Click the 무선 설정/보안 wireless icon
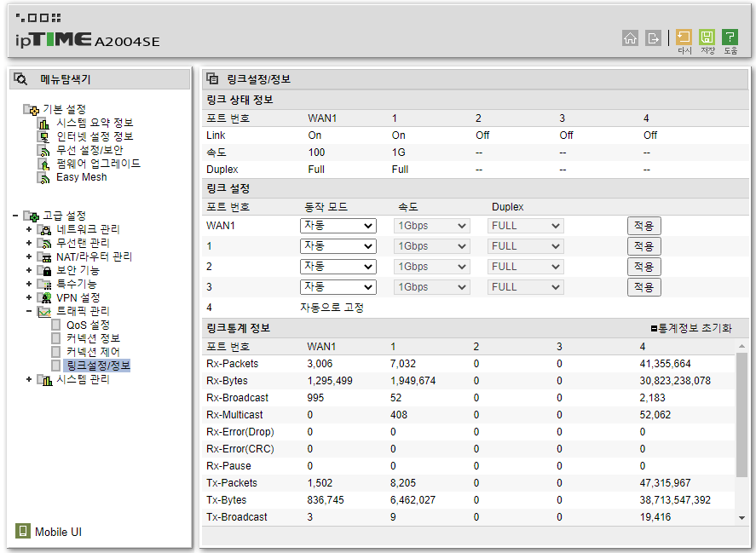 [43, 151]
